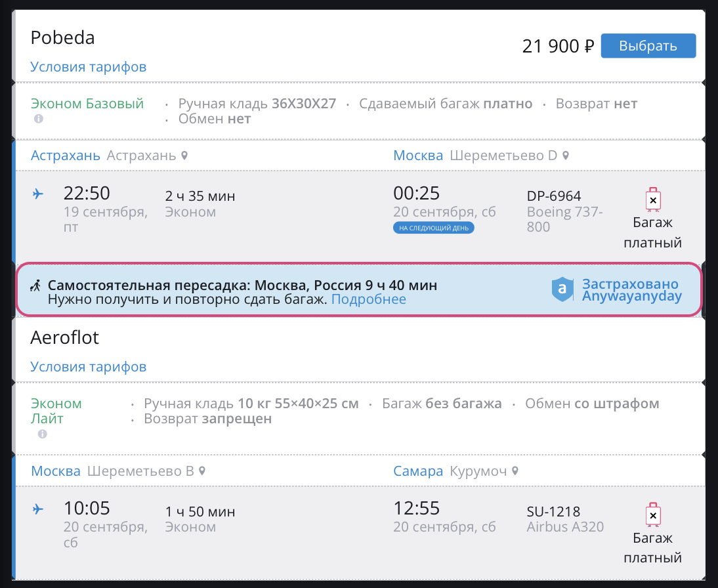Click map pin next to Шереметьево D
718x588 pixels.
click(566, 156)
